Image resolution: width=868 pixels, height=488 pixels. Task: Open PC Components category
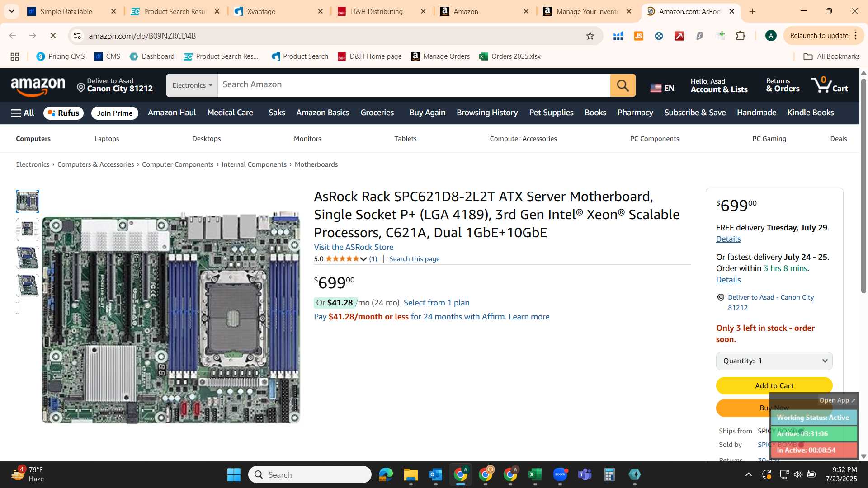coord(654,139)
